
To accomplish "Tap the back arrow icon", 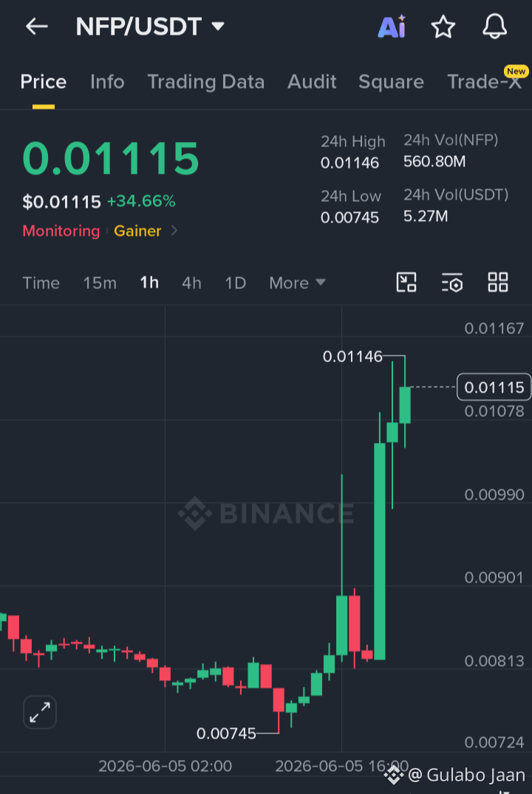I will click(x=37, y=27).
